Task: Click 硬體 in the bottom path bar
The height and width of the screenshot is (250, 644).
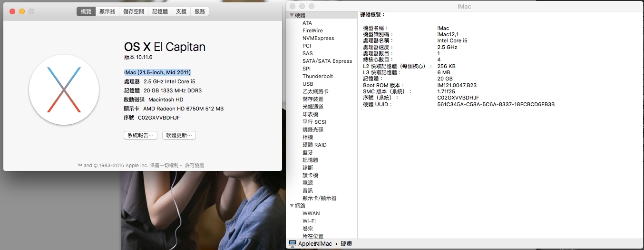Action: point(346,244)
